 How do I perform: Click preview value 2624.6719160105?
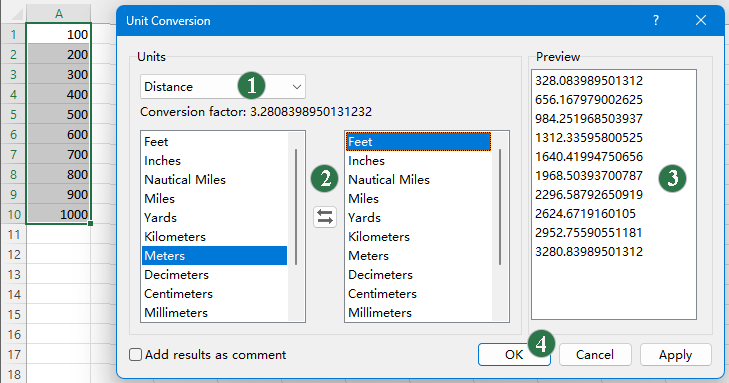tap(585, 214)
